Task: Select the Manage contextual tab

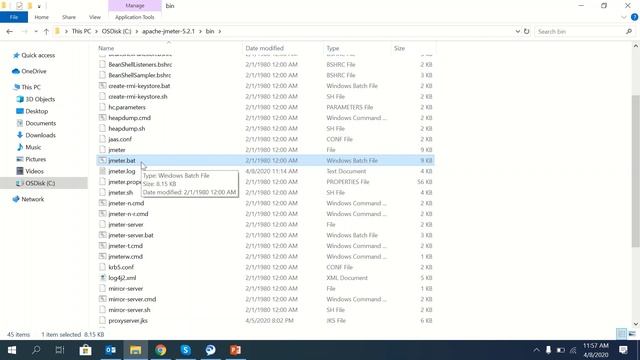Action: click(135, 6)
